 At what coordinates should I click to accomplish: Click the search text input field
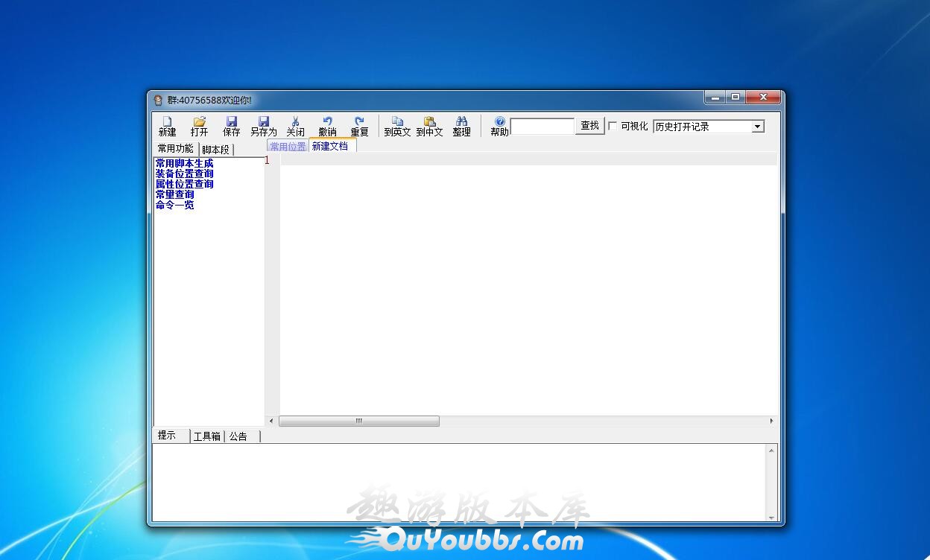(542, 127)
